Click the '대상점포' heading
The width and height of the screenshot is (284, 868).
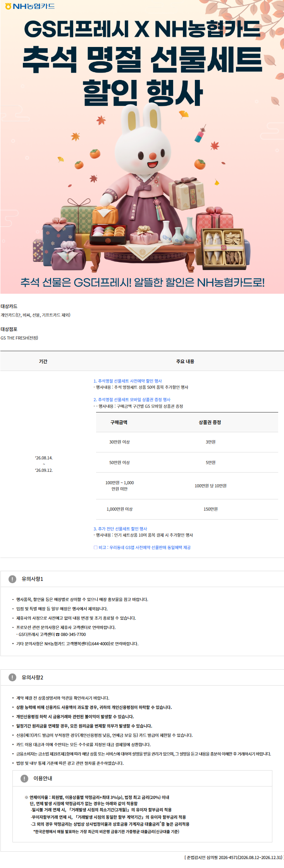point(9,329)
